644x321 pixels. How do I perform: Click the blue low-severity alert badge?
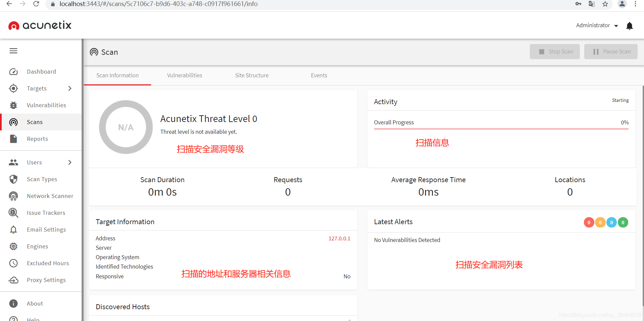point(611,222)
